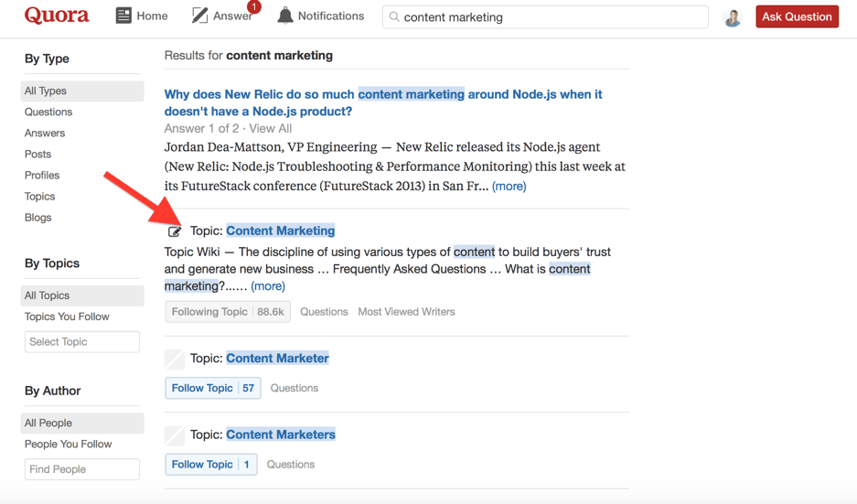This screenshot has height=504, width=857.
Task: Open the Content Marketing topic link
Action: pos(281,231)
